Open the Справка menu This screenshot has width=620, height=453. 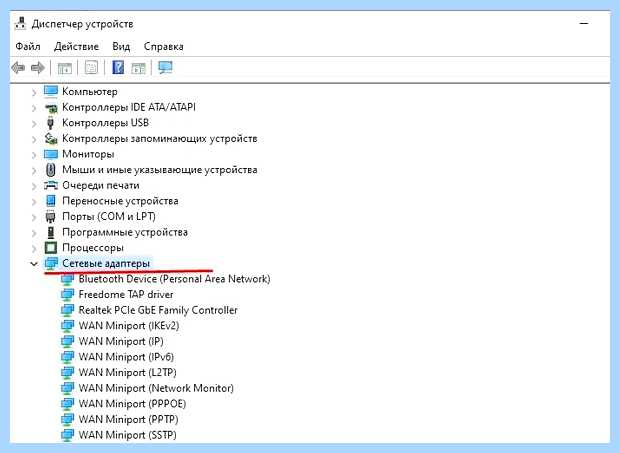[x=163, y=47]
